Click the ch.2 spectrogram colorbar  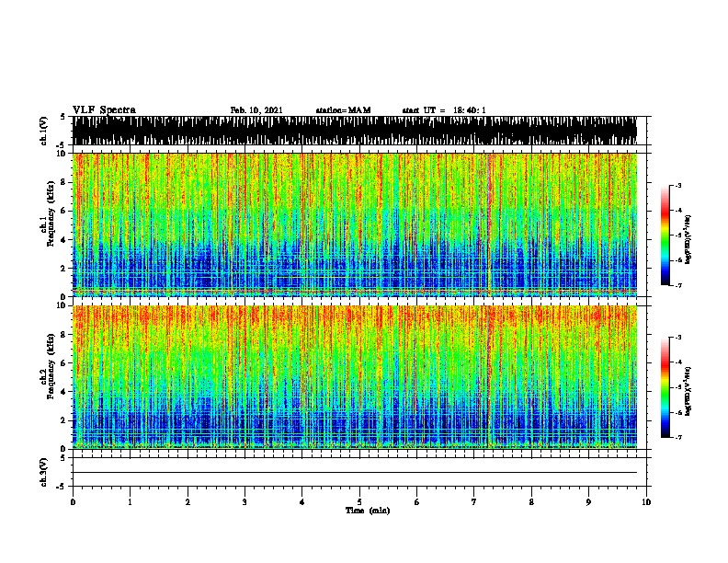pyautogui.click(x=665, y=387)
